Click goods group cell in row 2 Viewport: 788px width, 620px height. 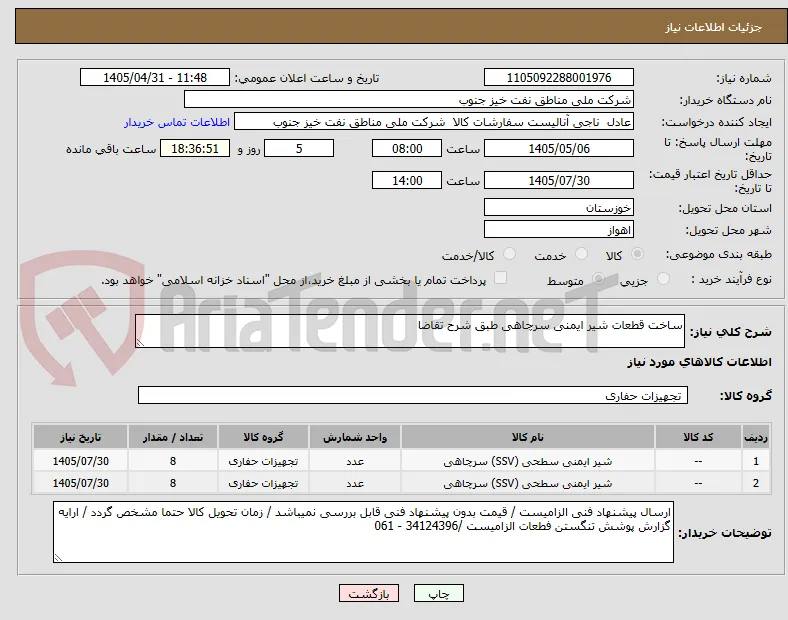(x=263, y=483)
